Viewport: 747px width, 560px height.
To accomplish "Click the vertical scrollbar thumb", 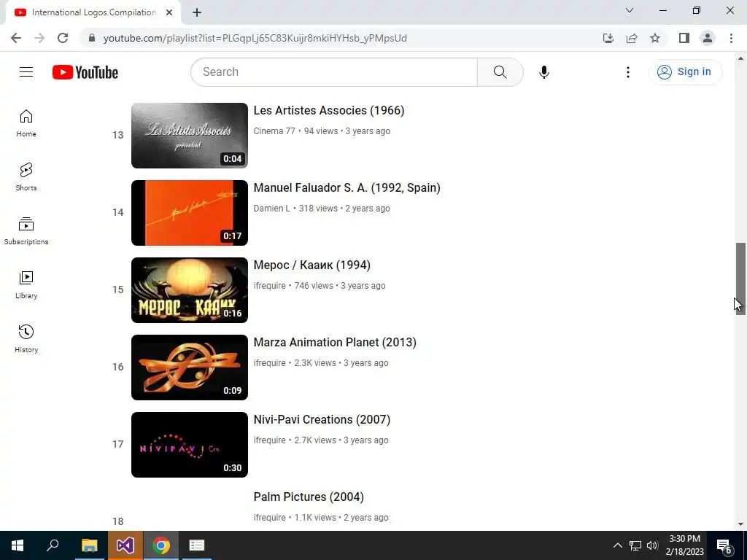I will point(740,279).
